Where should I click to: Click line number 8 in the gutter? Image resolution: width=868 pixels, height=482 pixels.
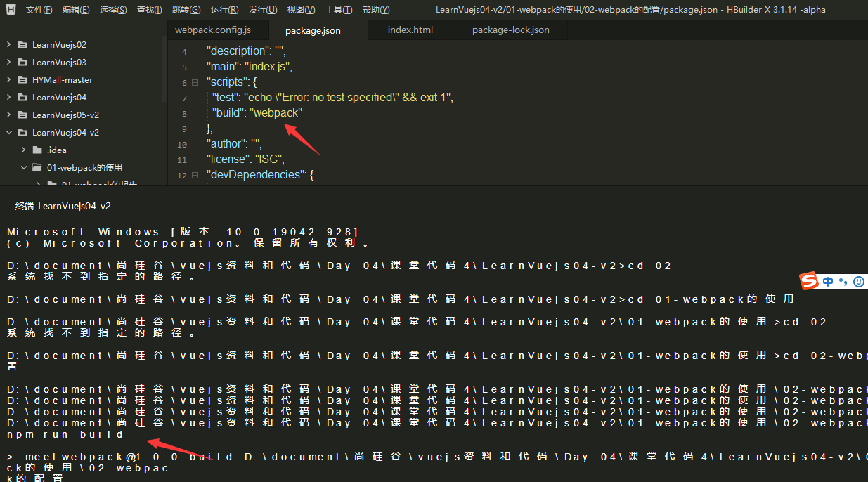point(184,114)
